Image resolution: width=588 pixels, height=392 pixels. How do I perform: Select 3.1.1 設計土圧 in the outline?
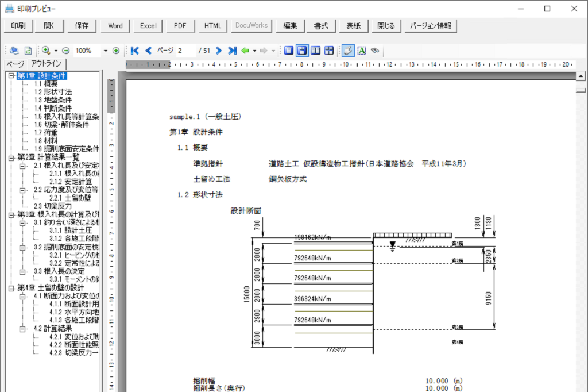(71, 230)
